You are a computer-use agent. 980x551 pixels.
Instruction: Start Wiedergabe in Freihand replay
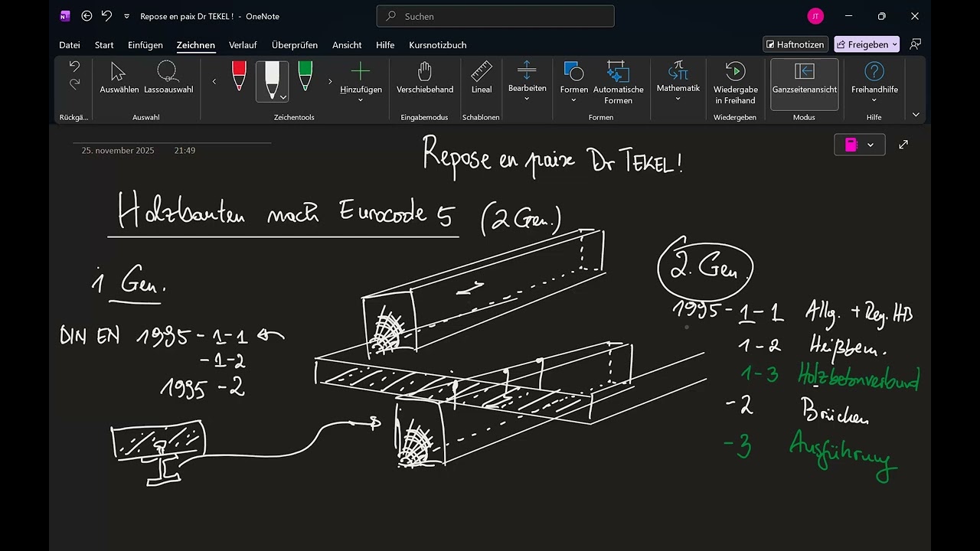pos(735,83)
